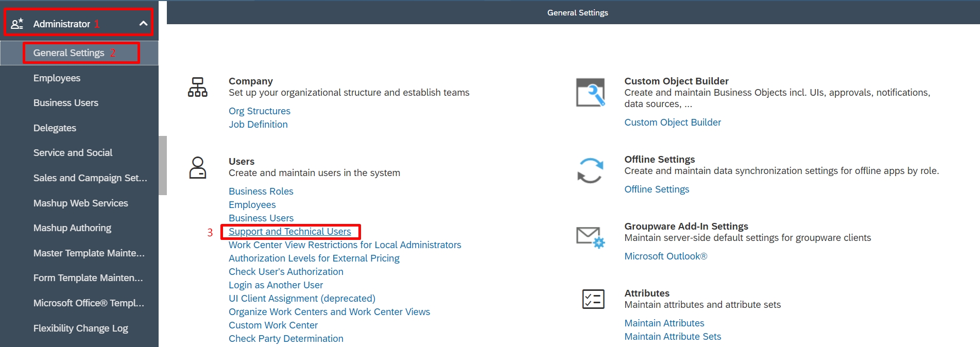Click the Groupware envelope gear icon
This screenshot has height=347, width=980.
tap(590, 237)
